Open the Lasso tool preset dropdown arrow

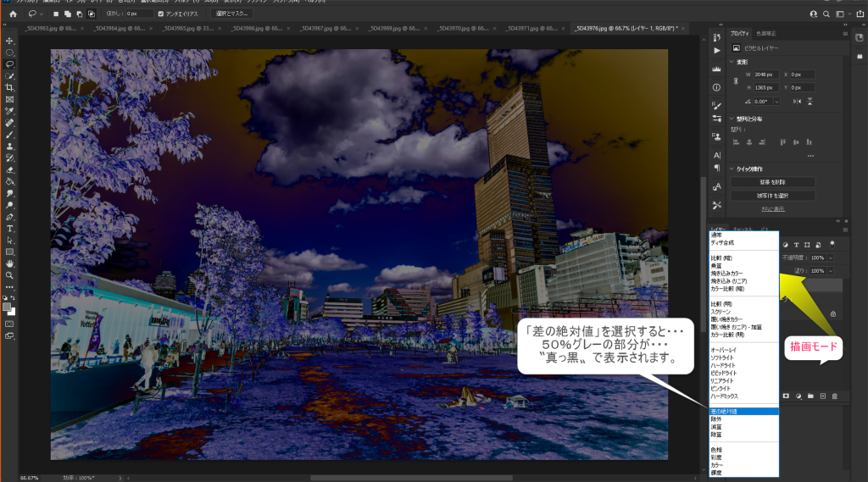pyautogui.click(x=41, y=14)
